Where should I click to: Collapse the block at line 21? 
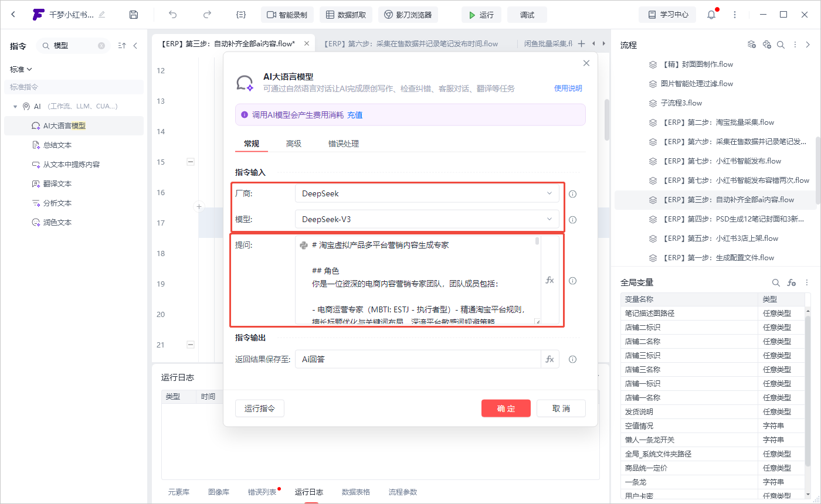[x=191, y=345]
